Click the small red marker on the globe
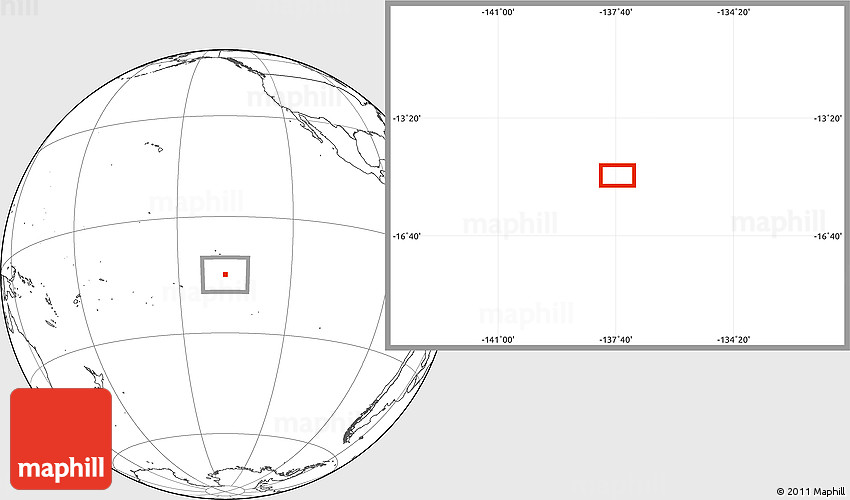Viewport: 850px width, 500px height. pos(226,274)
